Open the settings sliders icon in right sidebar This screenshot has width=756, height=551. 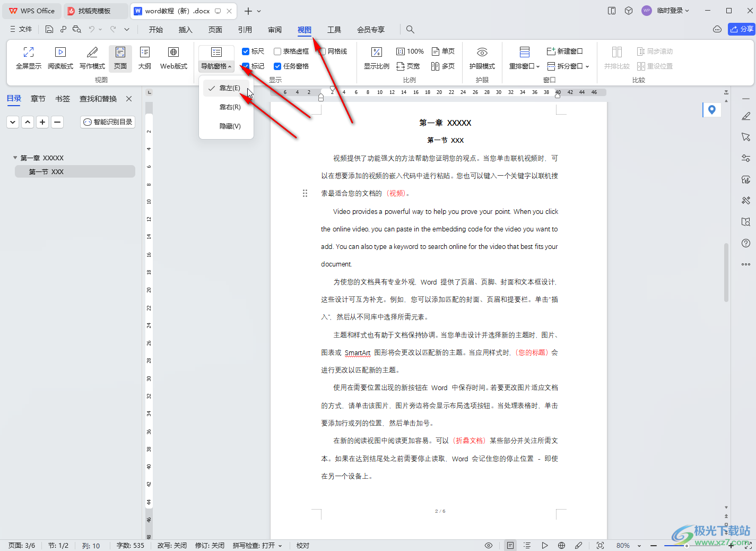746,158
